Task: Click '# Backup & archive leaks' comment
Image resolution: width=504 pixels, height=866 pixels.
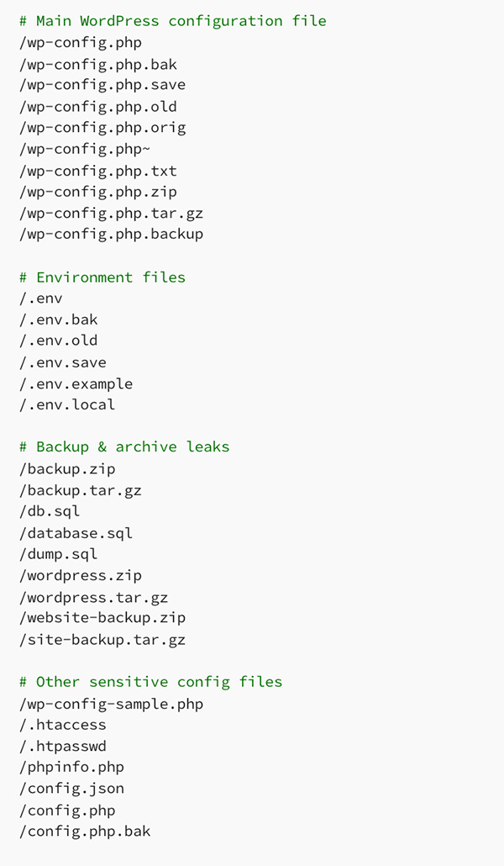Action: (123, 447)
